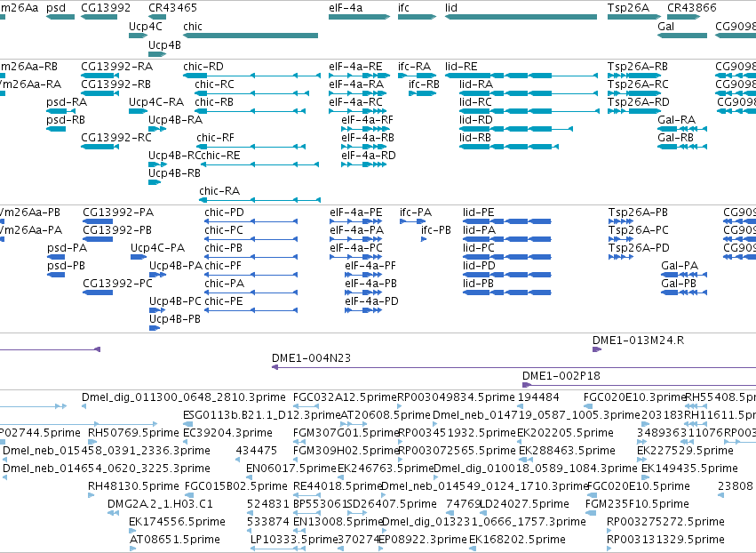Select the FGC032A12.5prime EST label
This screenshot has height=553, width=756.
(345, 397)
